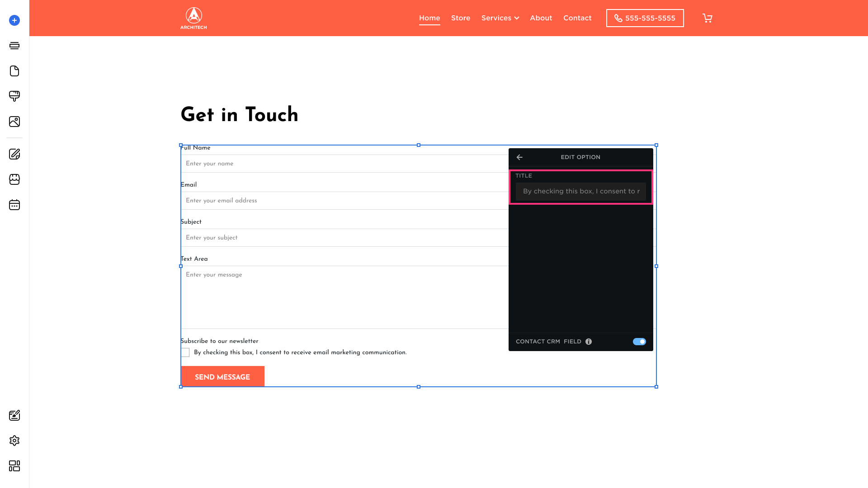Screen dimensions: 868x488
Task: Go to the About navigation item
Action: [x=541, y=18]
